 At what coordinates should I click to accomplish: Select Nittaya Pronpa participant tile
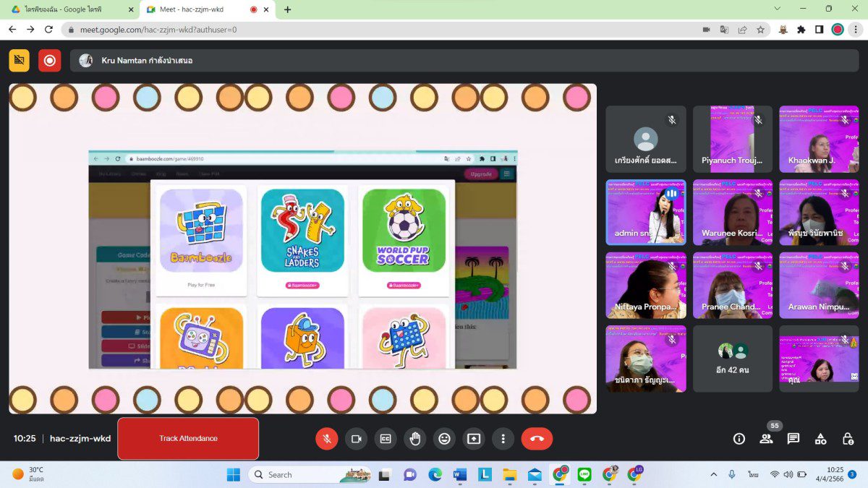coord(645,286)
